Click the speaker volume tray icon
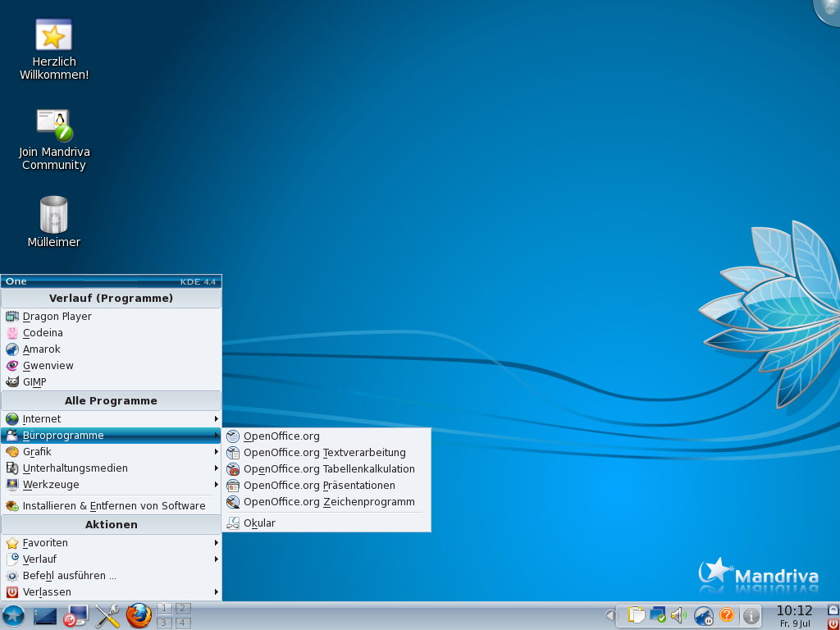 678,614
